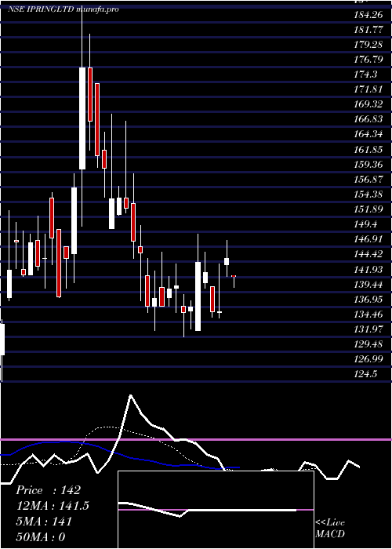Click the 139.44 price axis label

(x=368, y=284)
